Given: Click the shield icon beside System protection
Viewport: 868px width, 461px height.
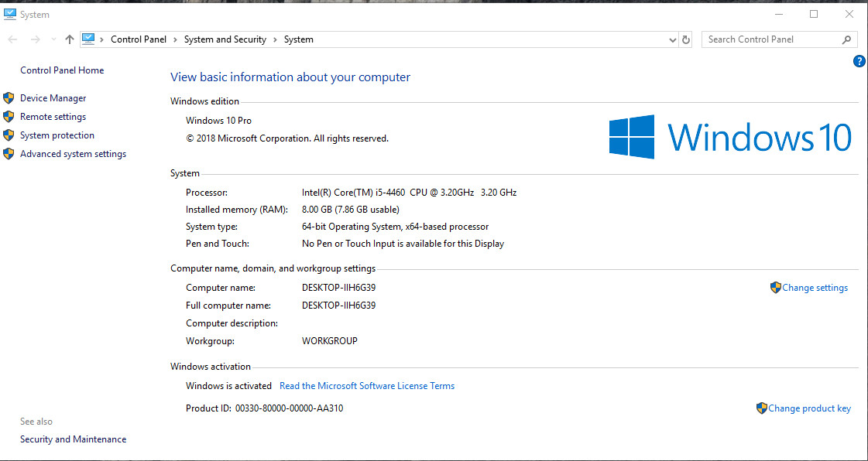Looking at the screenshot, I should (9, 135).
